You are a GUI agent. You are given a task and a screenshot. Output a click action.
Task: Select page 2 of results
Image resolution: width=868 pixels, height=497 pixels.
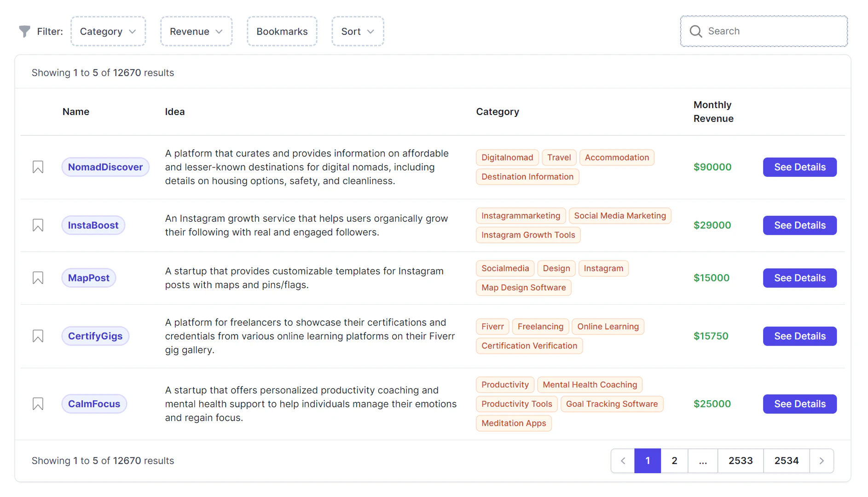point(674,460)
